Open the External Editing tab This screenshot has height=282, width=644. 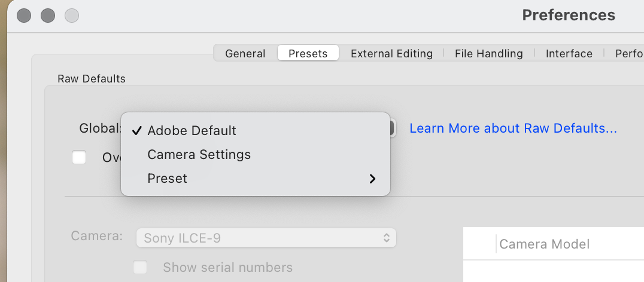click(x=391, y=54)
